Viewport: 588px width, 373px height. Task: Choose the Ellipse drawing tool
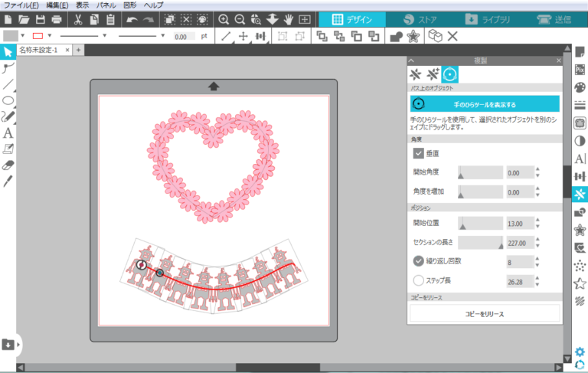(x=8, y=100)
